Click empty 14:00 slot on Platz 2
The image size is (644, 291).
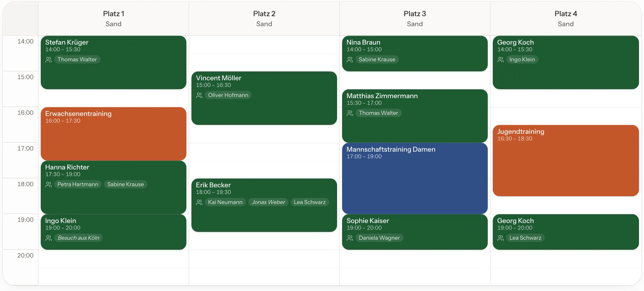(264, 54)
